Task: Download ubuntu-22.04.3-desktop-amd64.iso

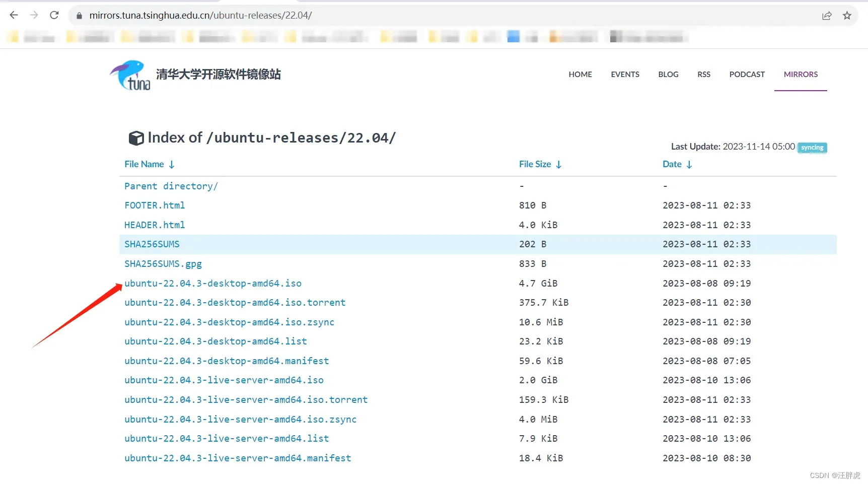Action: (x=213, y=284)
